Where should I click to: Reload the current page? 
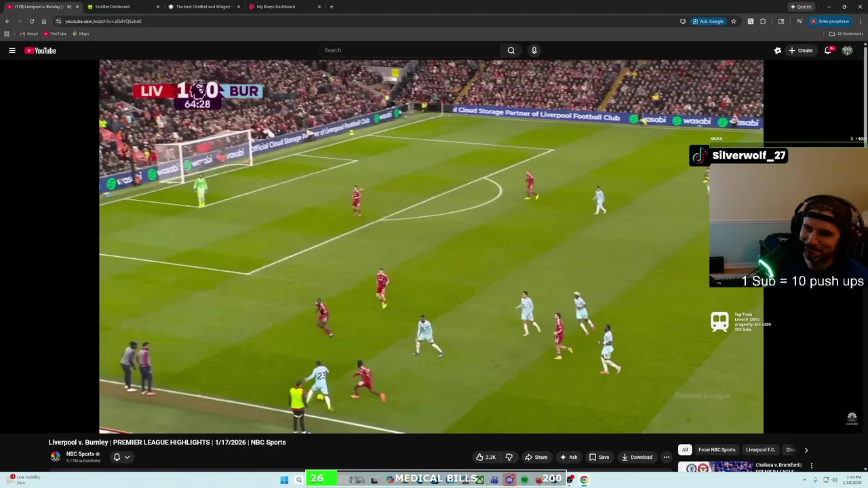tap(32, 21)
